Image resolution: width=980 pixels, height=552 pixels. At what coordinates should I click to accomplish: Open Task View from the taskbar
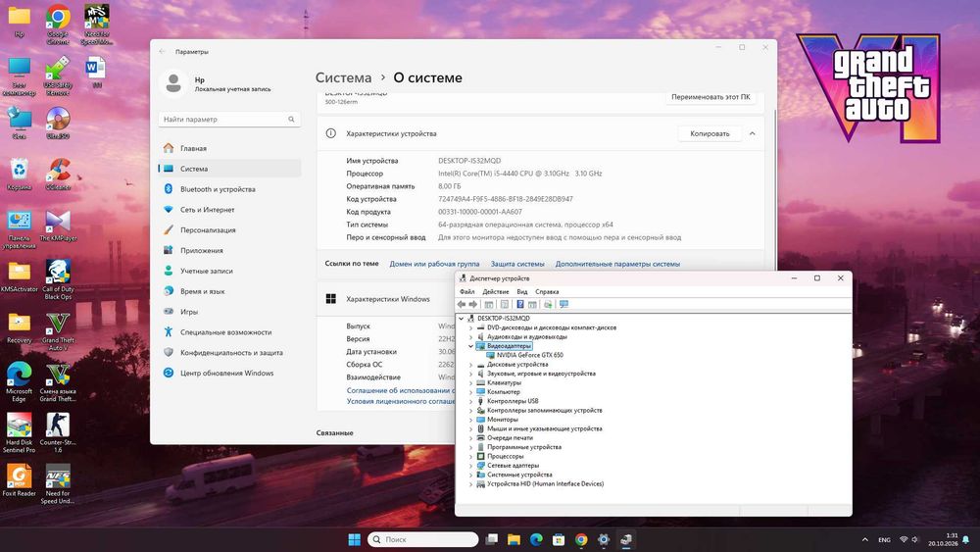[492, 539]
